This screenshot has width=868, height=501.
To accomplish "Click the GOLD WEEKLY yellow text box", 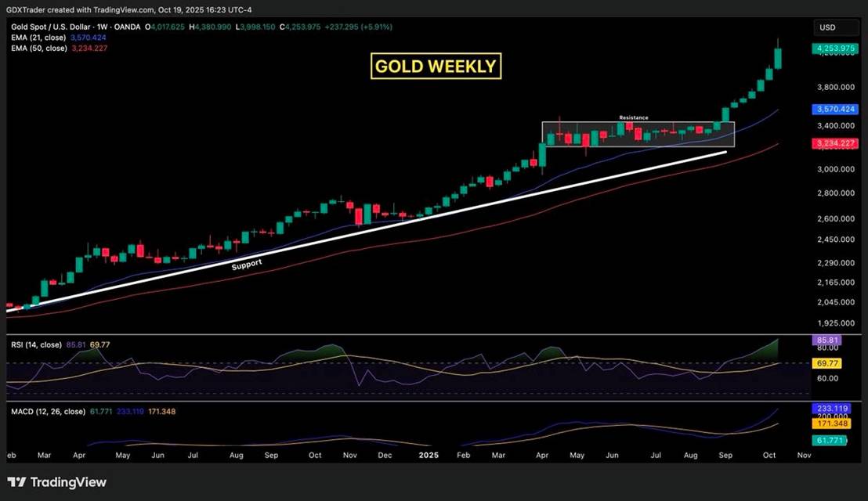I will point(436,67).
